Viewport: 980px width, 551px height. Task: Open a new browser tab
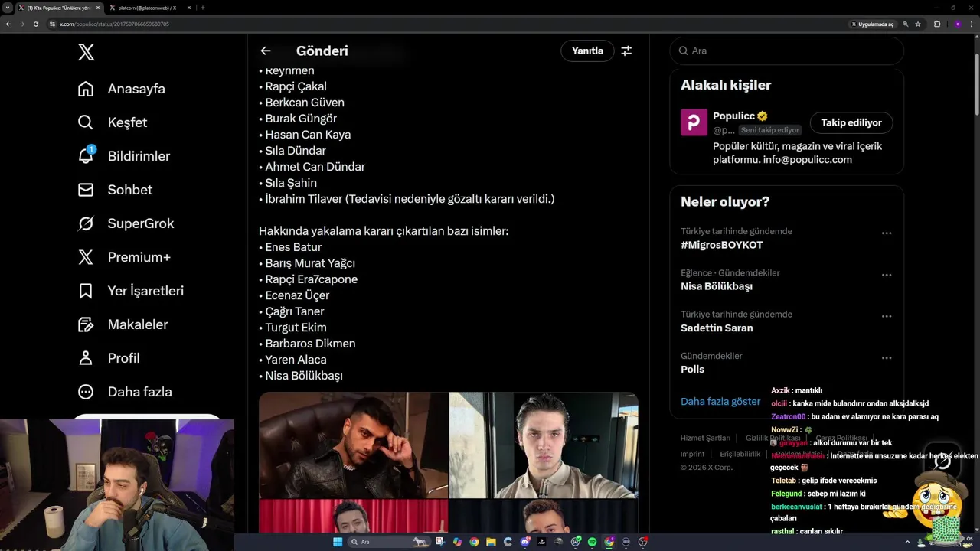[203, 8]
